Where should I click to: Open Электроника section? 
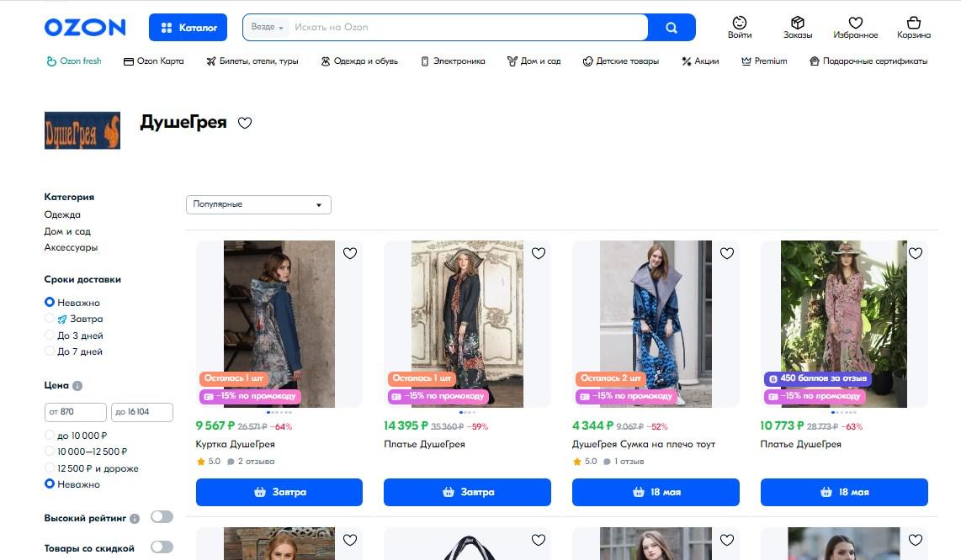452,61
